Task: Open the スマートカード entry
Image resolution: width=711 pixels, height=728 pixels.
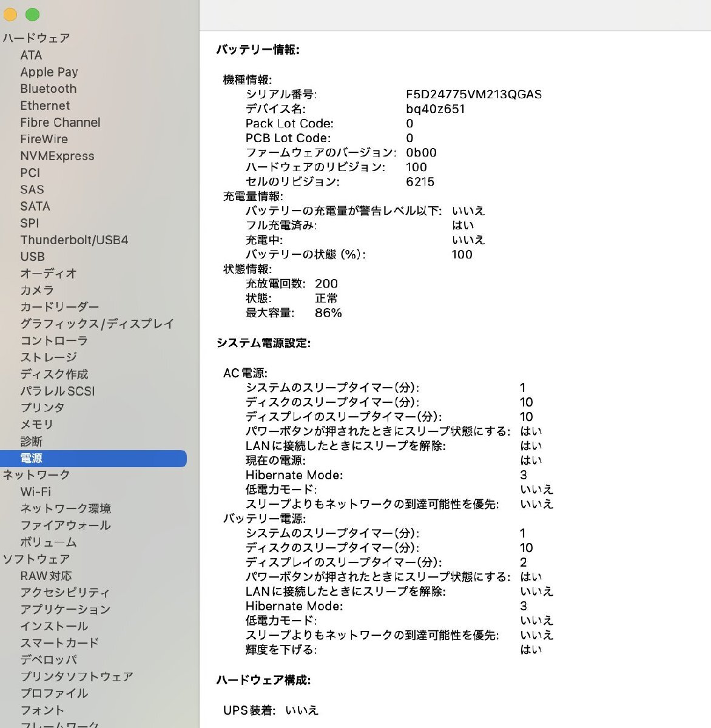Action: pyautogui.click(x=59, y=643)
